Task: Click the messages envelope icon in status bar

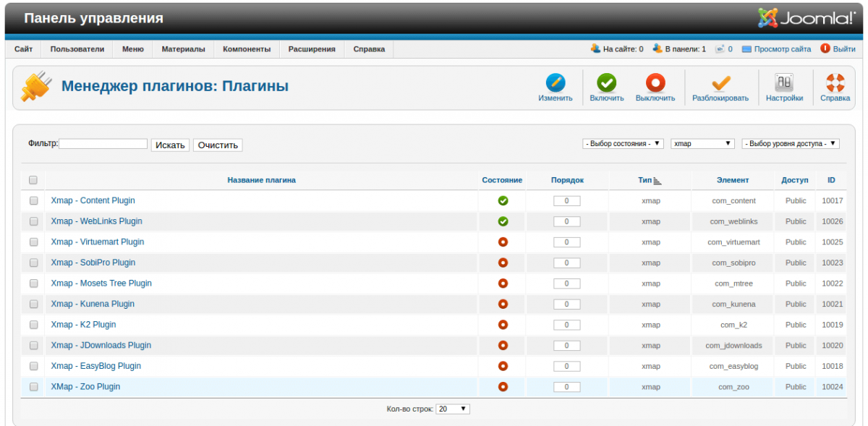Action: 720,49
